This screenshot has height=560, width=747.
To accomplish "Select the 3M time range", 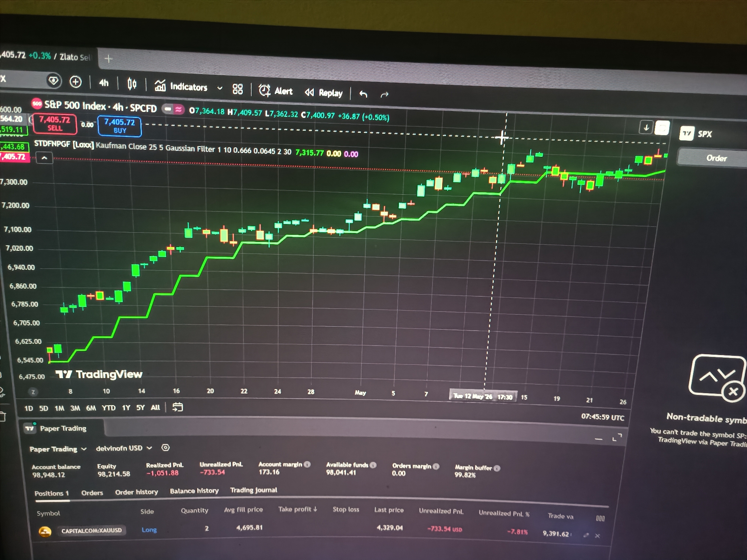I will [75, 408].
